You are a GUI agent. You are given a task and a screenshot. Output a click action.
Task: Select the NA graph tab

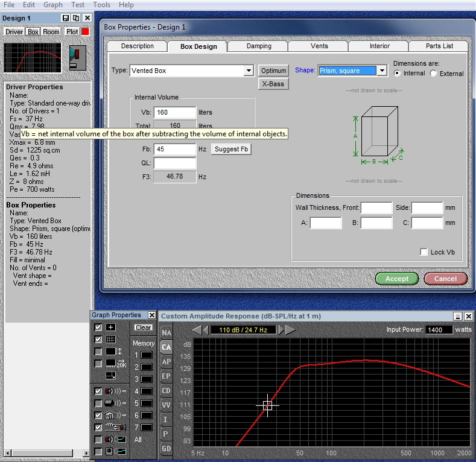tap(167, 333)
